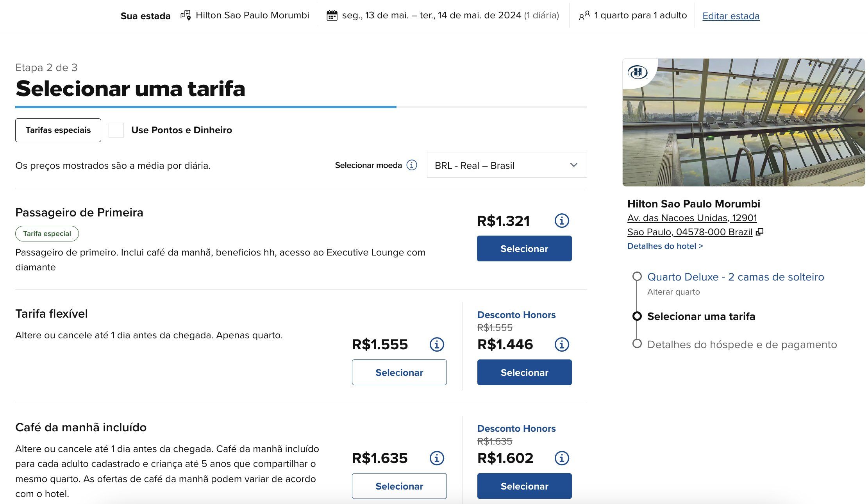Image resolution: width=868 pixels, height=504 pixels.
Task: Open the Tarifas especiais options
Action: 58,130
